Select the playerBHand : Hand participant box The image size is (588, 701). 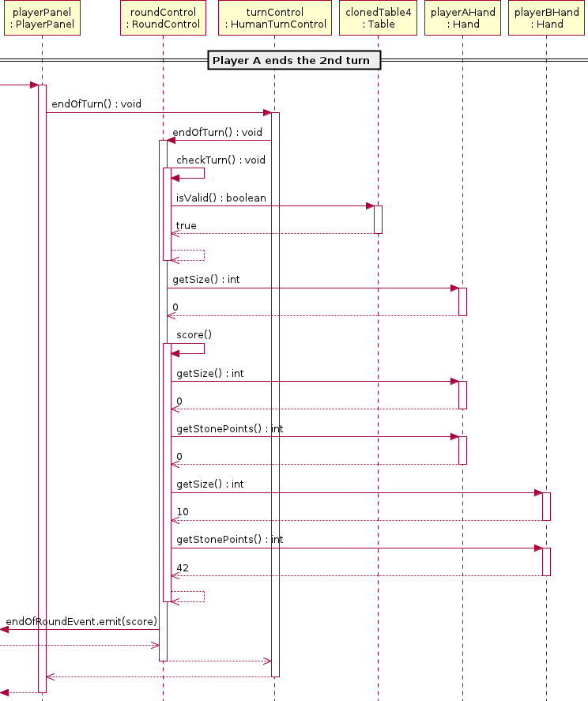pos(546,18)
